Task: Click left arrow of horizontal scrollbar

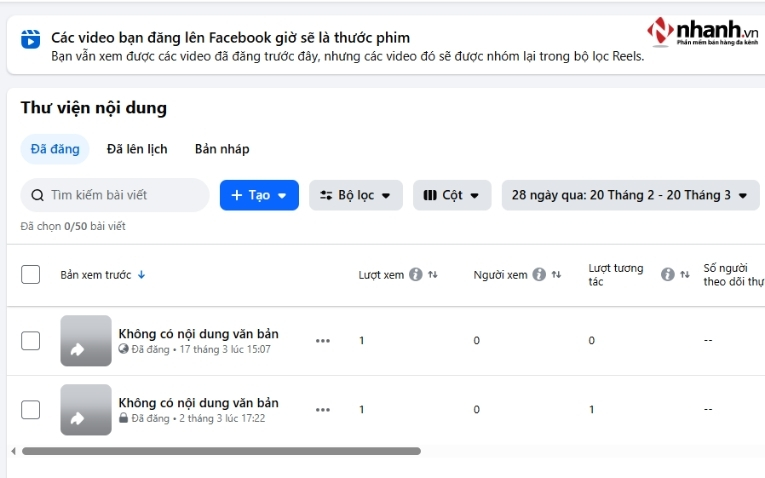Action: click(13, 451)
